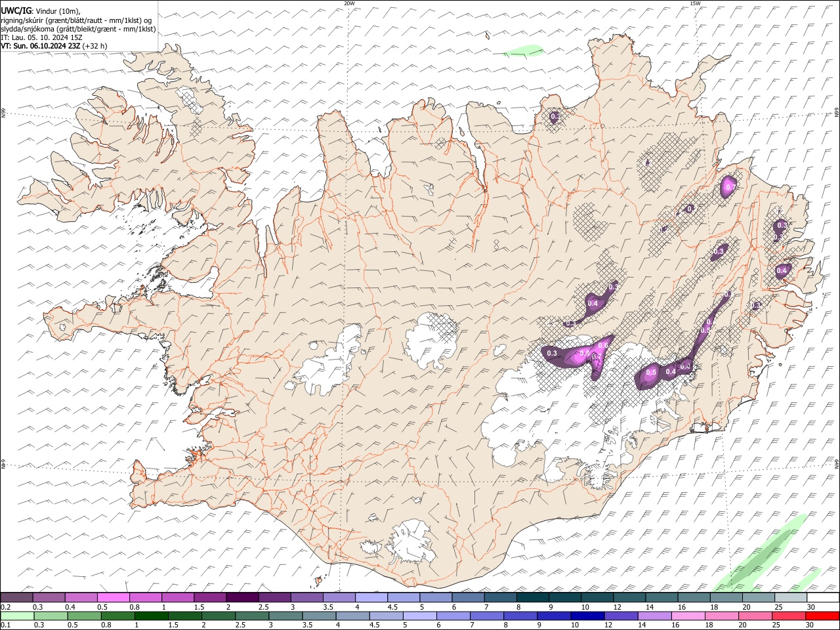Select upper legend swatch between 0.2 and 0.3
This screenshot has height=630, width=840.
pos(16,597)
